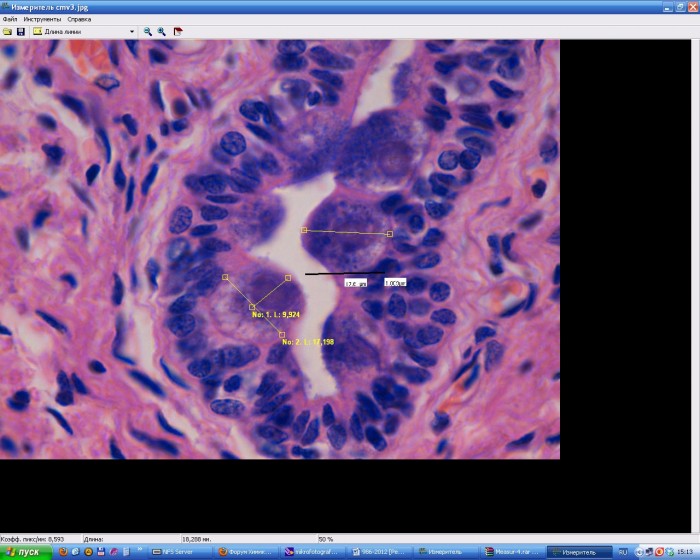
Task: Select measurement label No: 1. L: 9,924
Action: click(276, 314)
